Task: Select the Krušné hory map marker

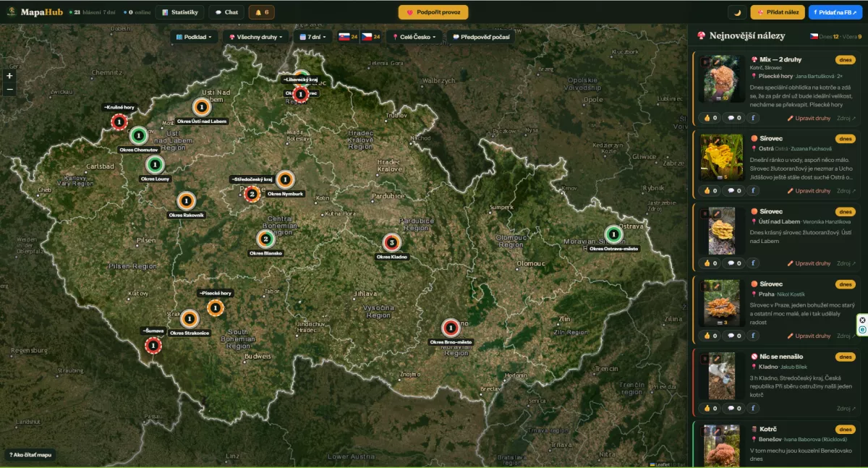Action: point(119,122)
